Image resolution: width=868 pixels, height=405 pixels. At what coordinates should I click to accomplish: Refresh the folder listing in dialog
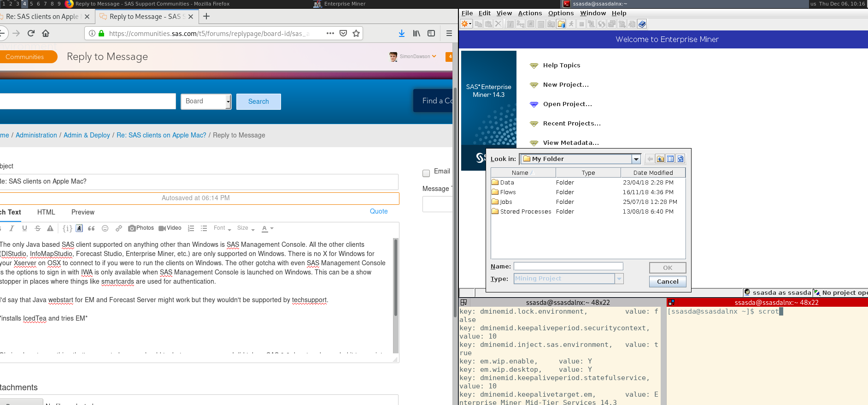tap(680, 159)
